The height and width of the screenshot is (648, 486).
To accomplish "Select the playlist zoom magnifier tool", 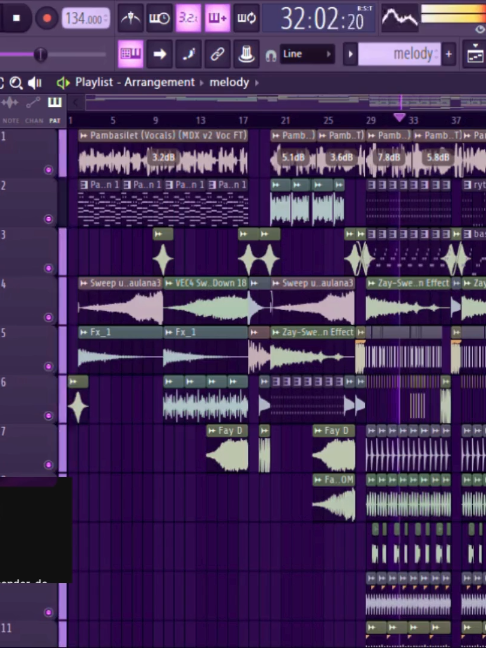I will [16, 83].
